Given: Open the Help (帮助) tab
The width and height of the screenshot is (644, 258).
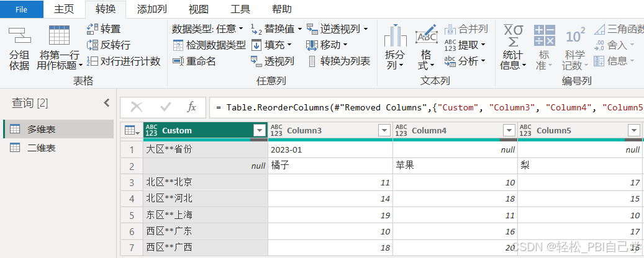Looking at the screenshot, I should click(x=282, y=9).
